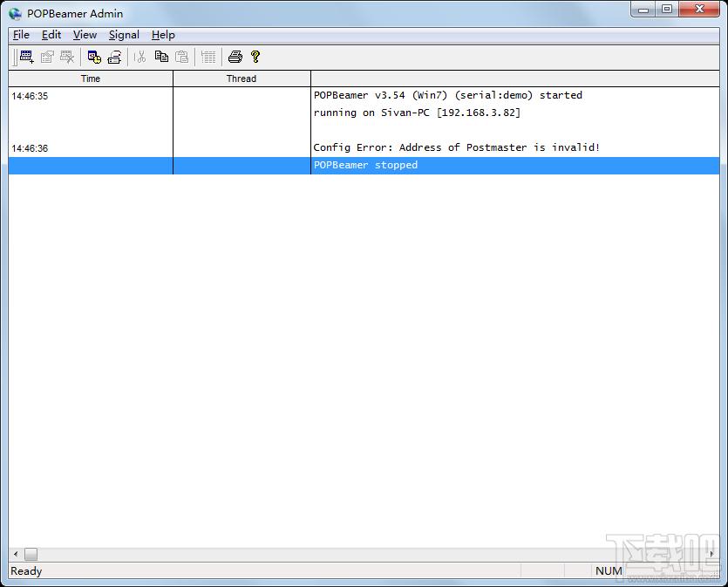Click the greyed-out delete entry toolbar icon
This screenshot has width=728, height=587.
tap(67, 57)
